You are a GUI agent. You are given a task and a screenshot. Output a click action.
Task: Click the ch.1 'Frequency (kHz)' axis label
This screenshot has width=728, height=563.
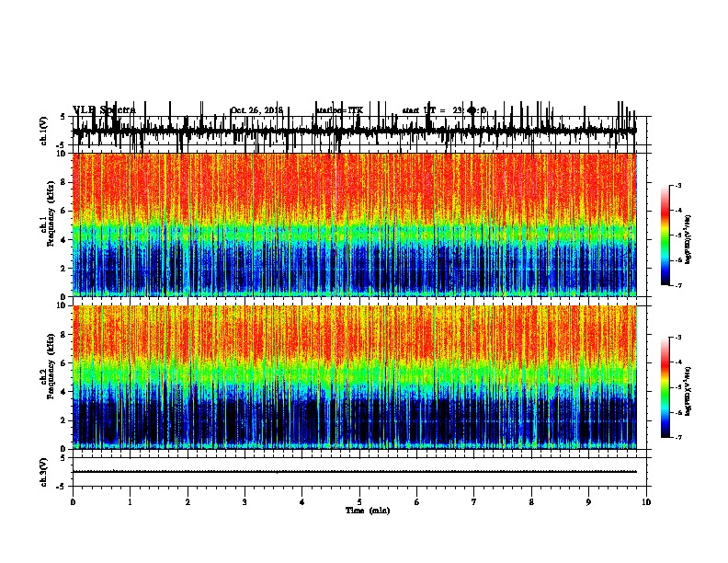pyautogui.click(x=51, y=213)
